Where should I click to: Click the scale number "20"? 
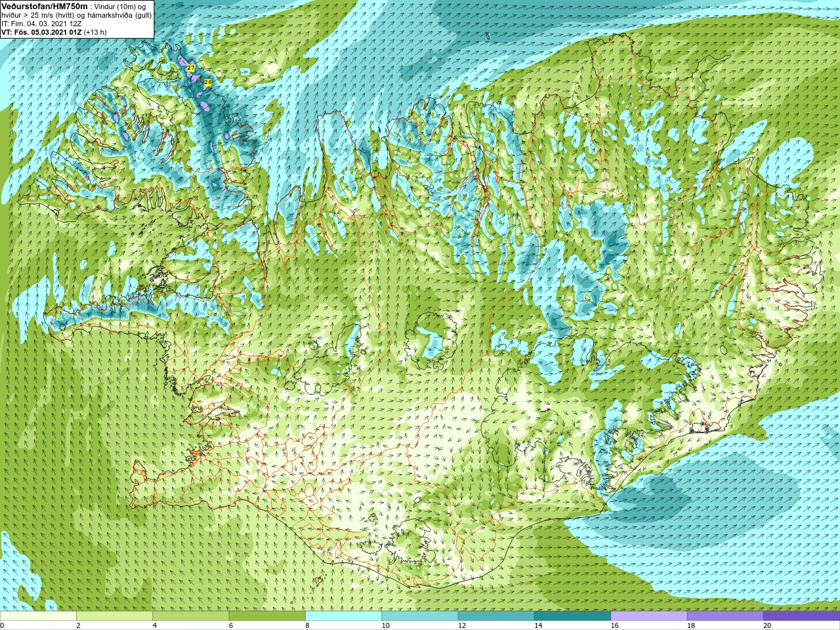(x=766, y=625)
